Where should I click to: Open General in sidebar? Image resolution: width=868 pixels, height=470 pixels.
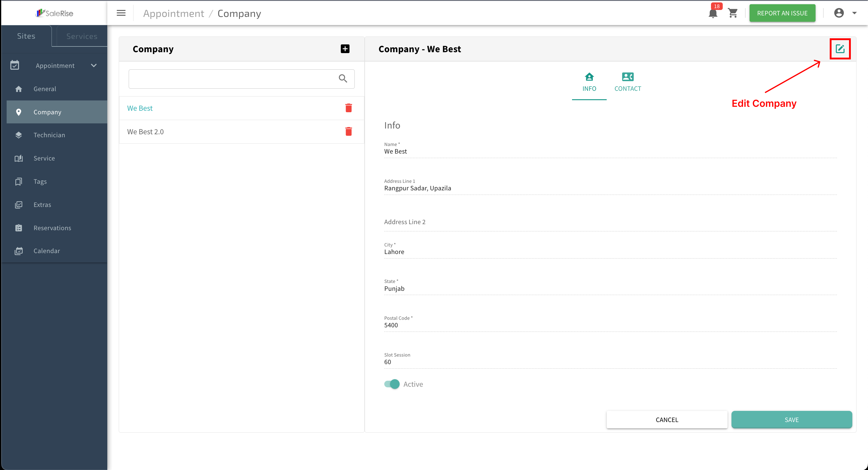57,89
